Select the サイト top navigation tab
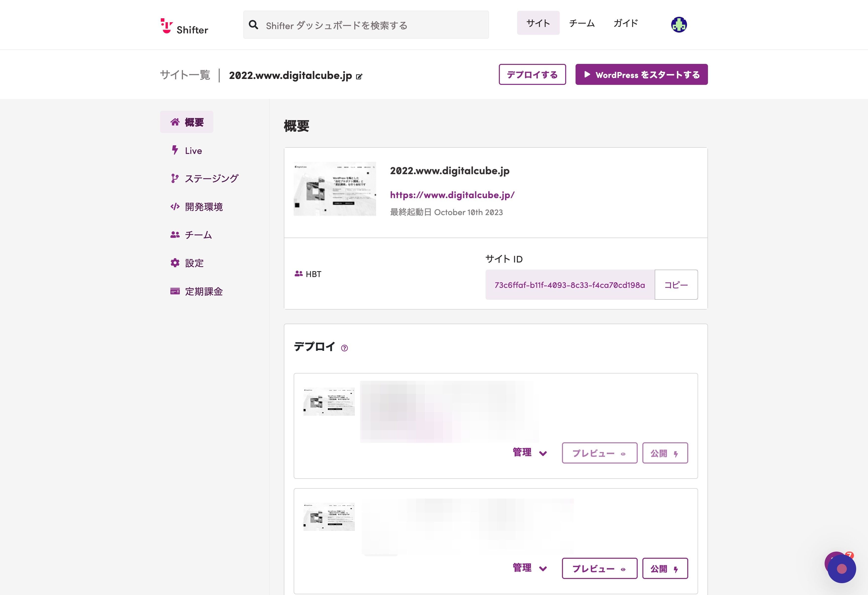This screenshot has height=595, width=868. tap(538, 23)
